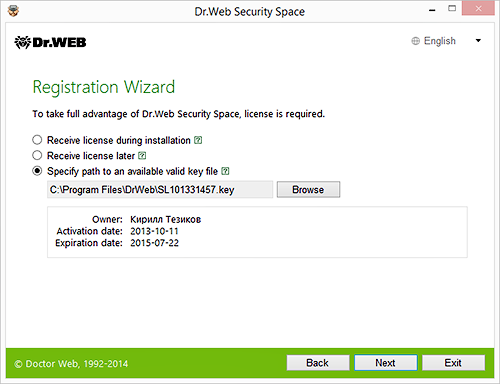This screenshot has width=500, height=384.
Task: Proceed with the Next button
Action: 386,363
